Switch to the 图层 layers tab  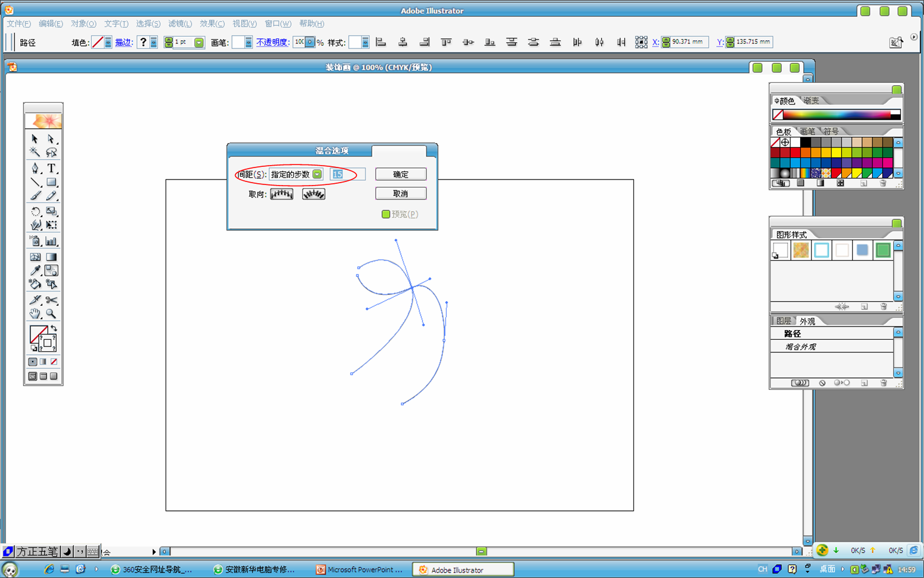point(783,321)
